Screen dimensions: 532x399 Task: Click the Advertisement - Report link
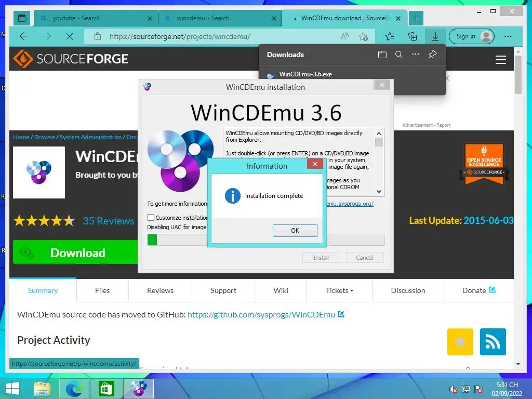click(x=427, y=125)
